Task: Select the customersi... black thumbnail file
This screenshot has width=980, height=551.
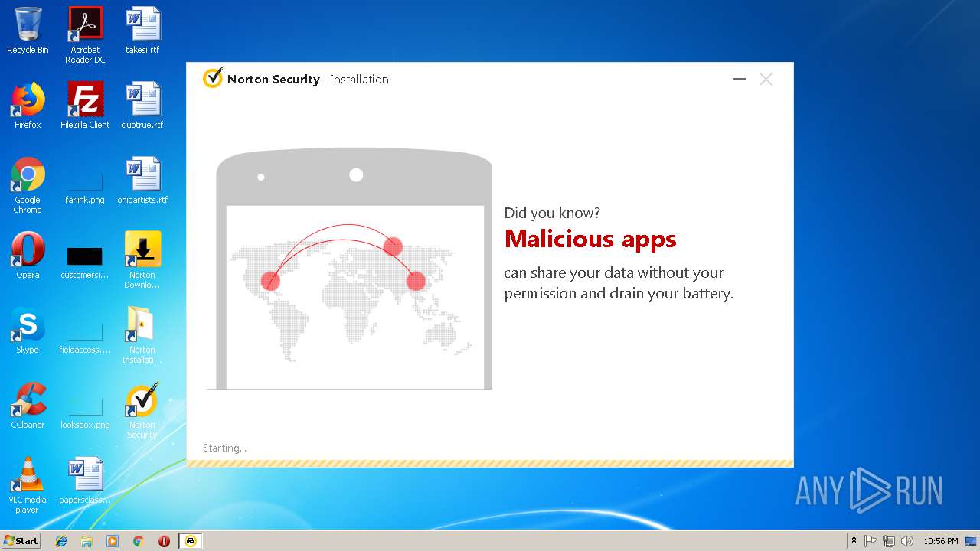Action: (x=85, y=262)
